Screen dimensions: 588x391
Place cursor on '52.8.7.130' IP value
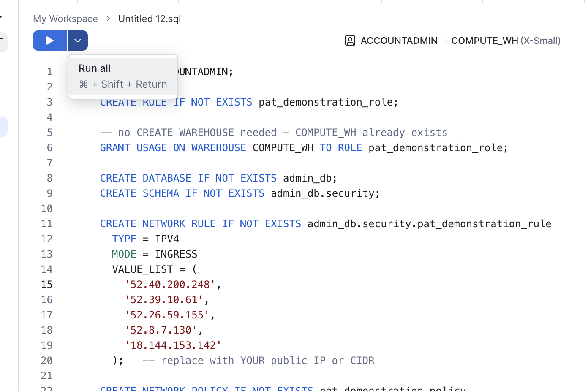pyautogui.click(x=161, y=330)
